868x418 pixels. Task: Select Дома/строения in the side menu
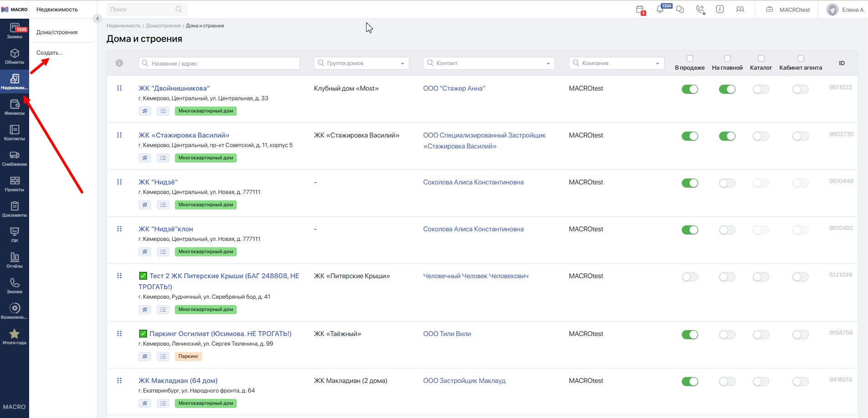(57, 32)
